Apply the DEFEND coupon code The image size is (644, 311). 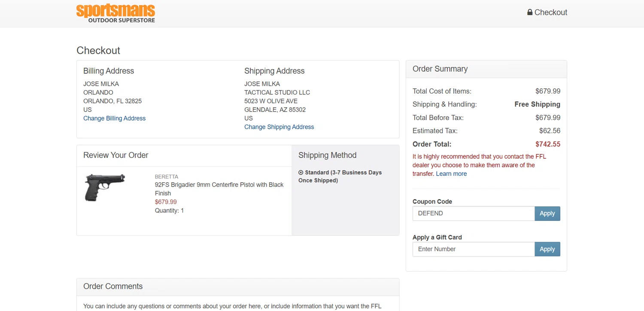coord(547,214)
